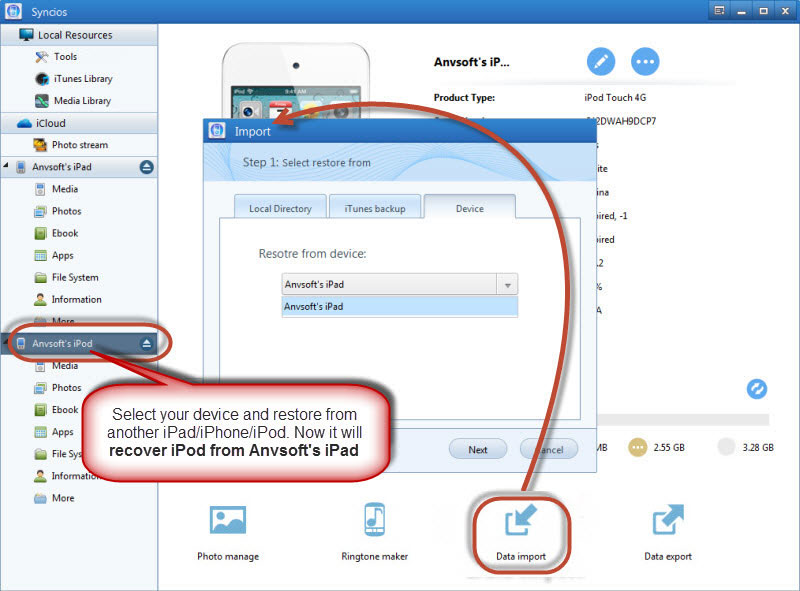Open the restore-from-device dropdown arrow
The height and width of the screenshot is (591, 800).
pyautogui.click(x=508, y=285)
